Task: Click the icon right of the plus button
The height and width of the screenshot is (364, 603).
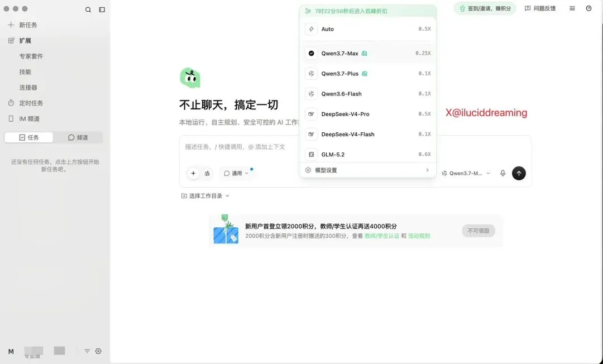Action: (x=207, y=174)
